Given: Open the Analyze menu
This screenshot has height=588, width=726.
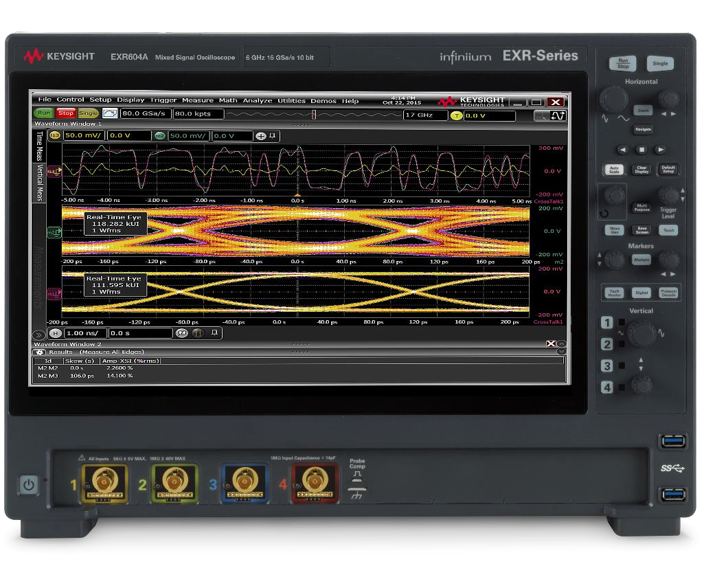Looking at the screenshot, I should click(x=258, y=100).
